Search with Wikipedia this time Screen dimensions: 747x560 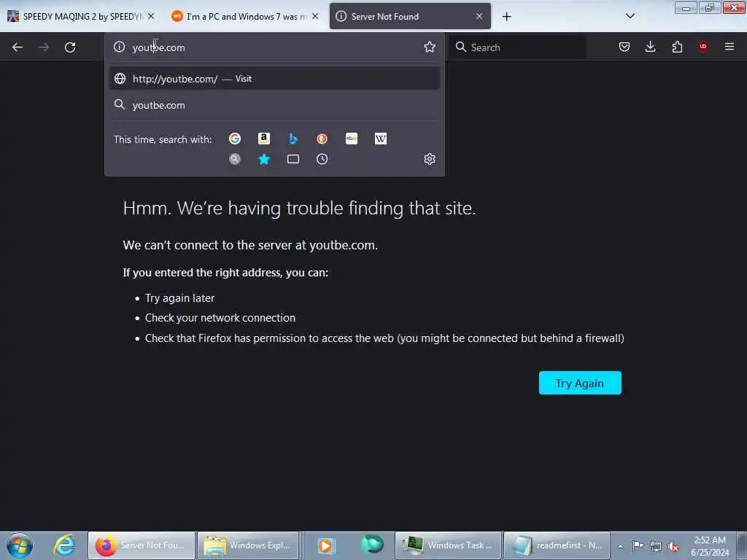[381, 139]
